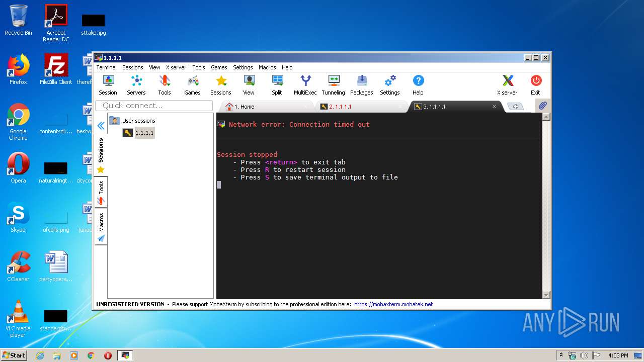Open the MultiExec toolbar icon
Viewport: 644px width, 362px height.
[x=305, y=85]
